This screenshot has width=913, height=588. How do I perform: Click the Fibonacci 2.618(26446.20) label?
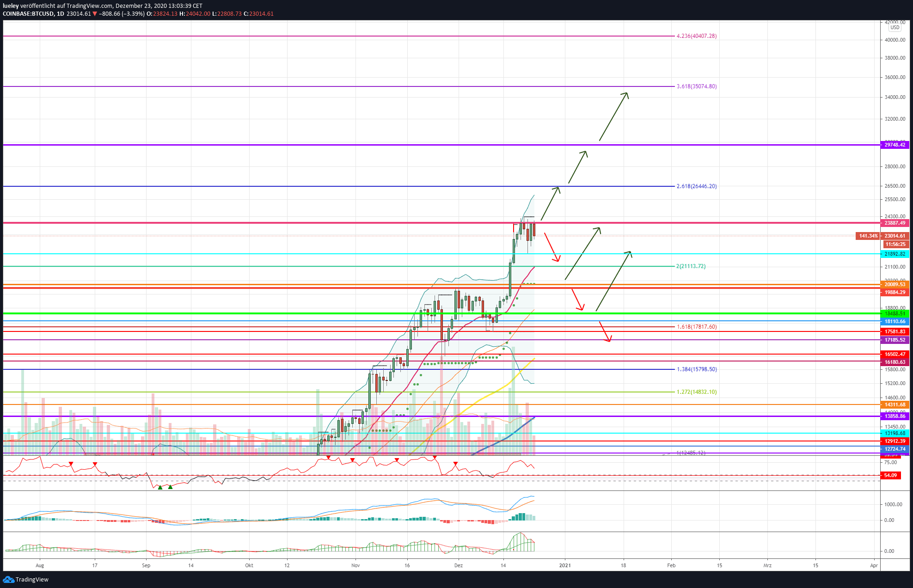(696, 186)
